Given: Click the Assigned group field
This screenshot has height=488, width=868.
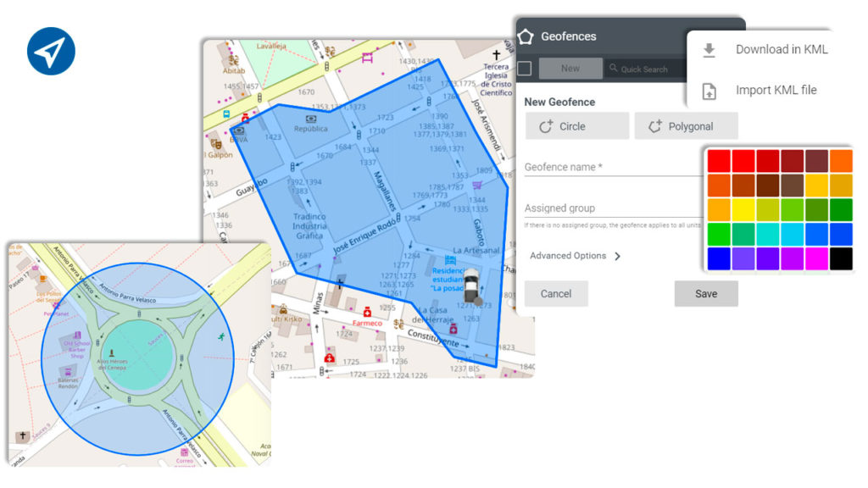Looking at the screenshot, I should [614, 208].
